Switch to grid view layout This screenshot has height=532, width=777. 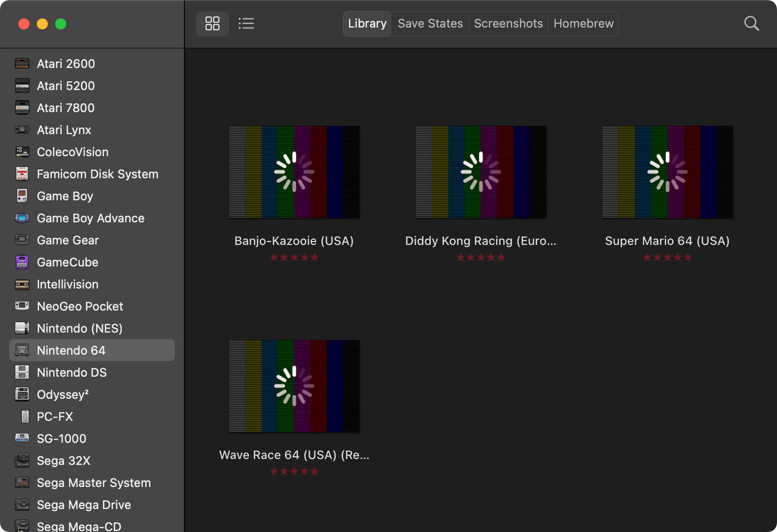point(212,23)
